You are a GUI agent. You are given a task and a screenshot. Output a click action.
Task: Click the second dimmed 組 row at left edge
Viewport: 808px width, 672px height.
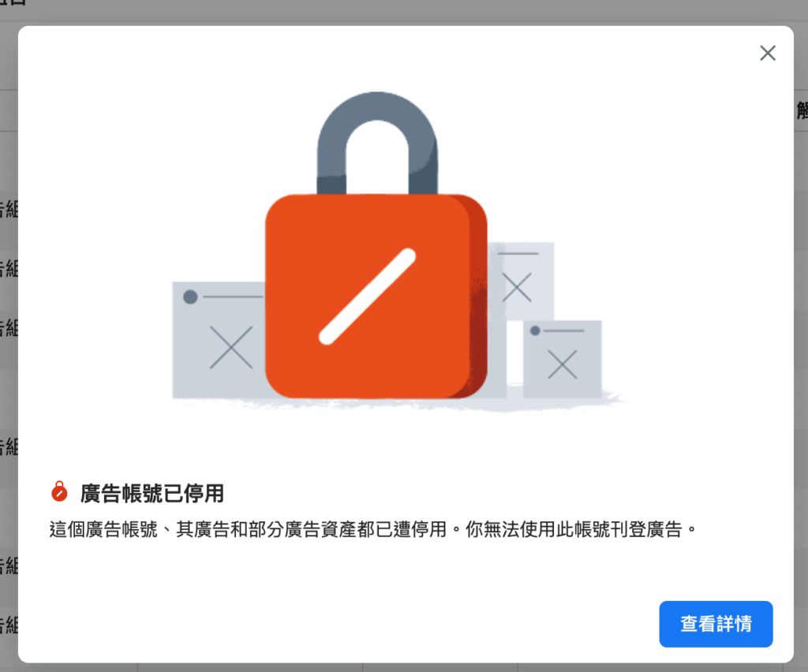pos(9,268)
